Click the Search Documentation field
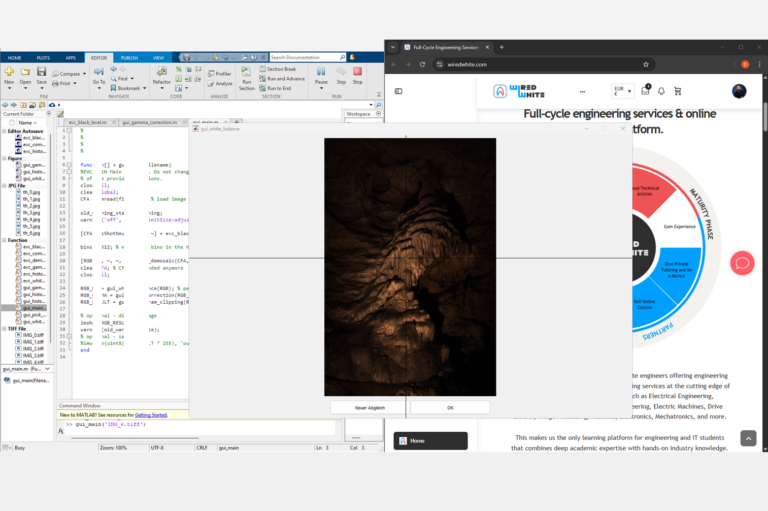The width and height of the screenshot is (768, 511). pyautogui.click(x=305, y=57)
